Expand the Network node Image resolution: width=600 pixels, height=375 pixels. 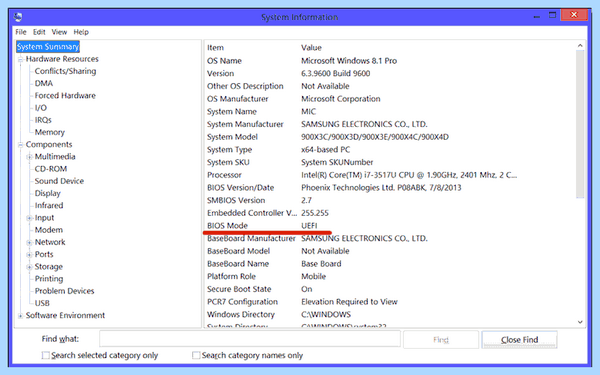click(29, 243)
